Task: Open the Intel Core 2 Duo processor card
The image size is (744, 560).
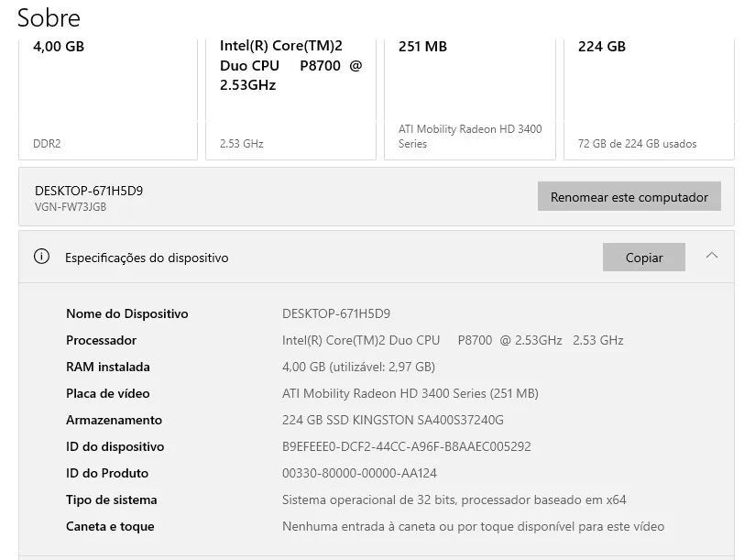Action: pos(290,99)
